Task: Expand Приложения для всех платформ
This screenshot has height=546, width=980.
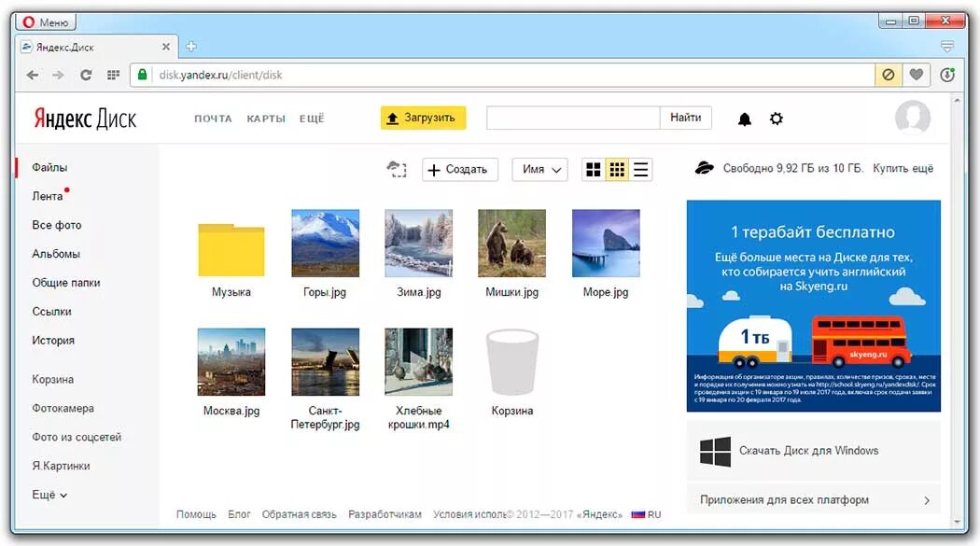Action: [x=813, y=500]
